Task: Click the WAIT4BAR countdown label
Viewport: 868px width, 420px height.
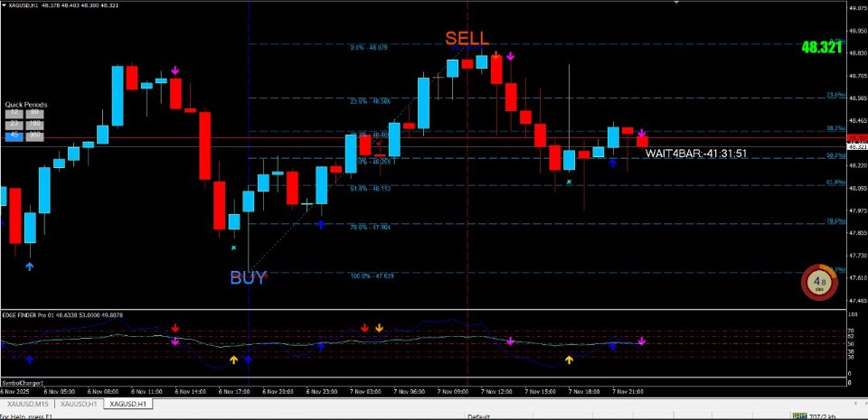Action: [x=696, y=153]
